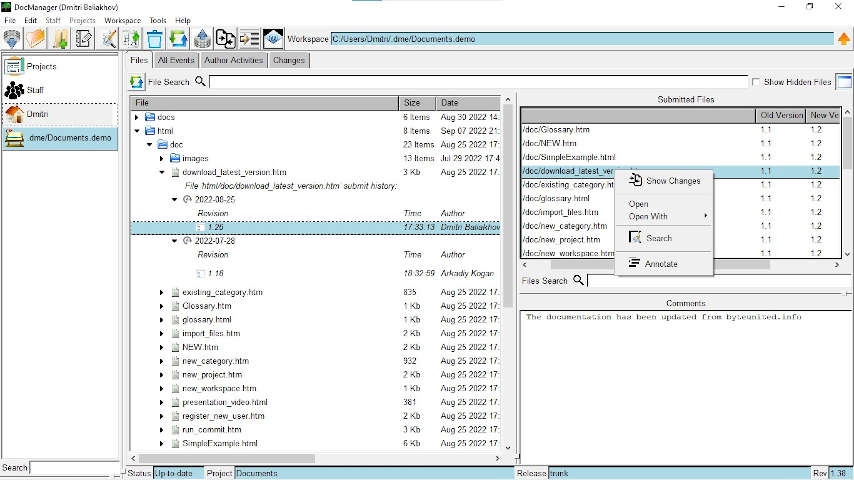854x480 pixels.
Task: Expand the Glossary.htm file entry
Action: (161, 306)
